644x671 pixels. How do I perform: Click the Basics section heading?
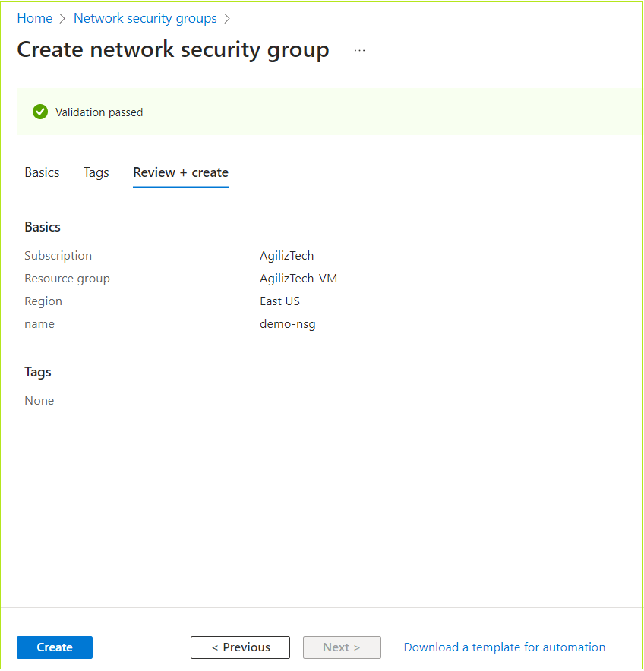tap(42, 226)
